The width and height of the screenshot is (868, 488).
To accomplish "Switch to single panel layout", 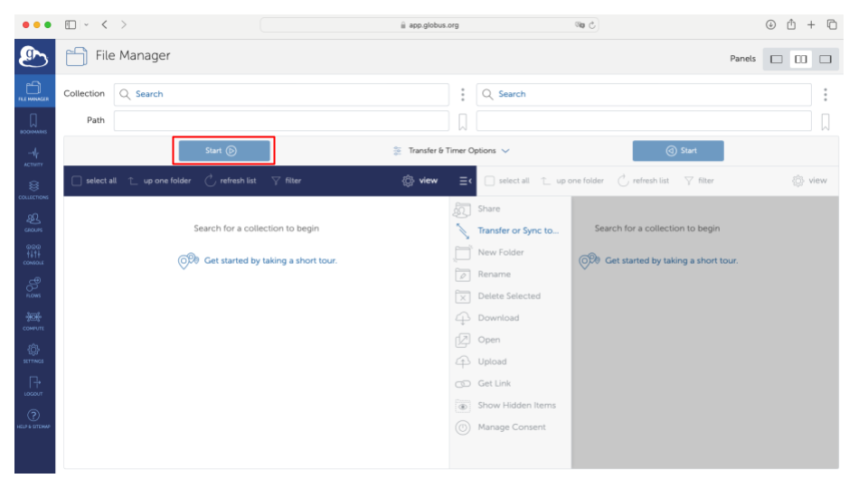I will (x=776, y=59).
